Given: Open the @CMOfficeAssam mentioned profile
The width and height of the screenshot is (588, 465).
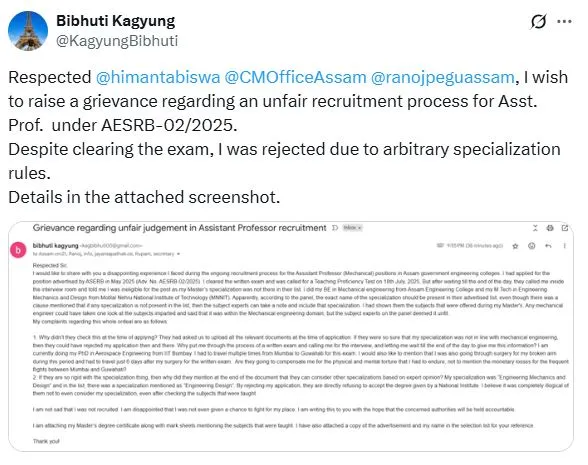Looking at the screenshot, I should (295, 77).
